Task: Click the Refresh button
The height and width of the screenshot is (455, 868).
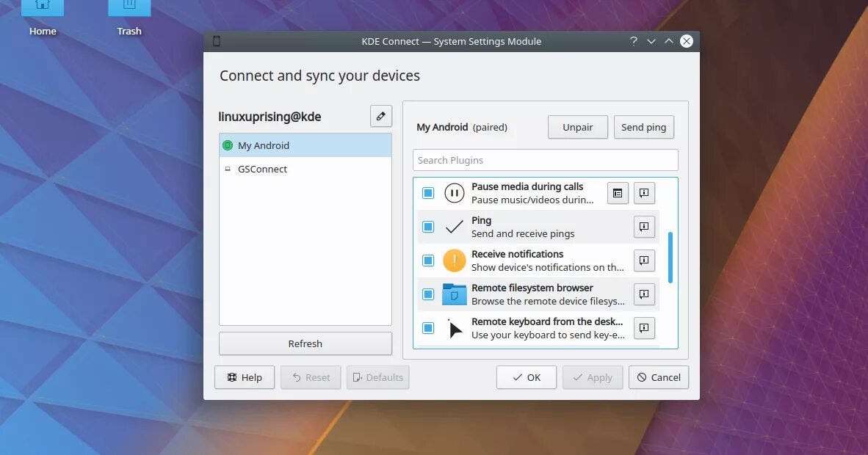Action: (305, 343)
